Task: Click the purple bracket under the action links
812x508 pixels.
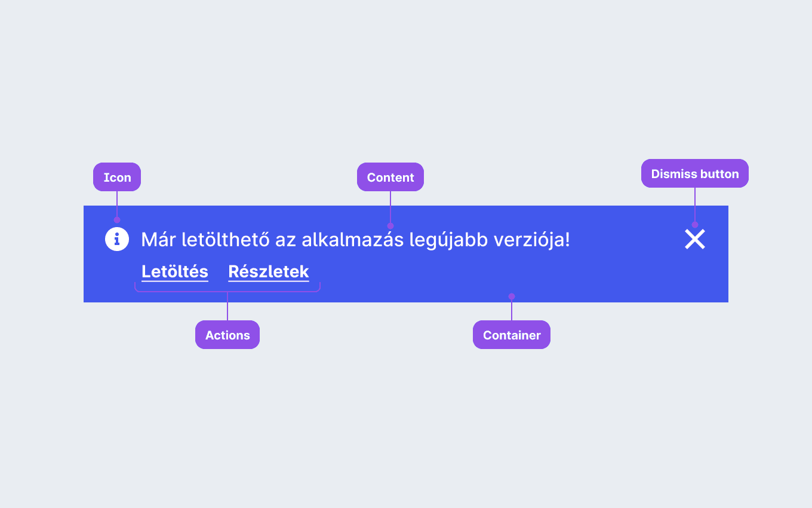Action: tap(227, 288)
